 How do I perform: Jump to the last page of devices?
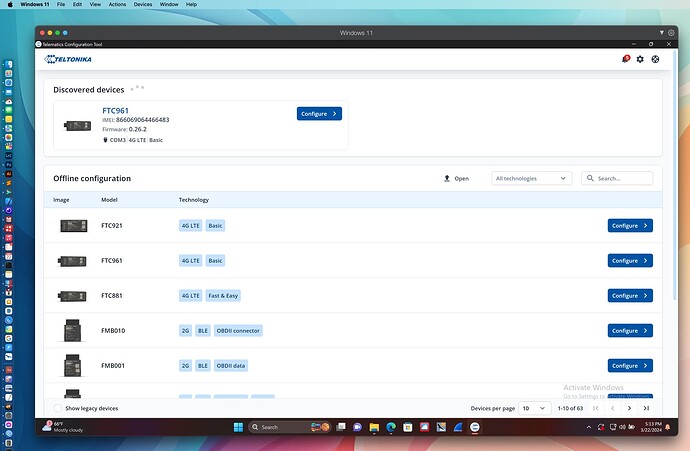pos(646,408)
